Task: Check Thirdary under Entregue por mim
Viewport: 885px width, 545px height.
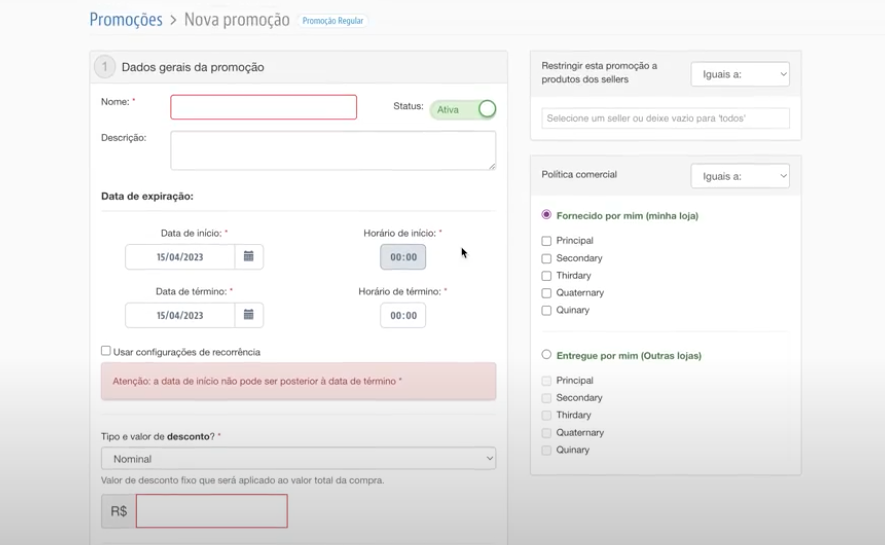Action: point(546,415)
